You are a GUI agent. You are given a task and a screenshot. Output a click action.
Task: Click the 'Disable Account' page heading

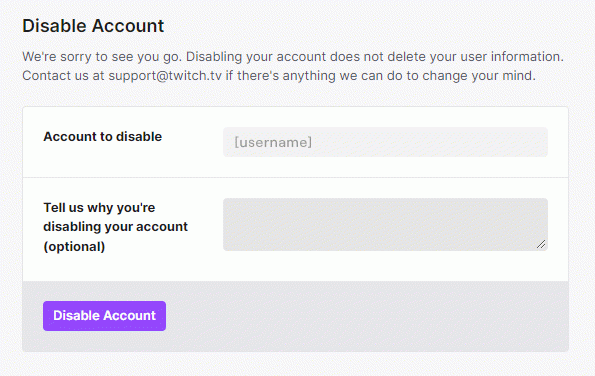pos(93,26)
